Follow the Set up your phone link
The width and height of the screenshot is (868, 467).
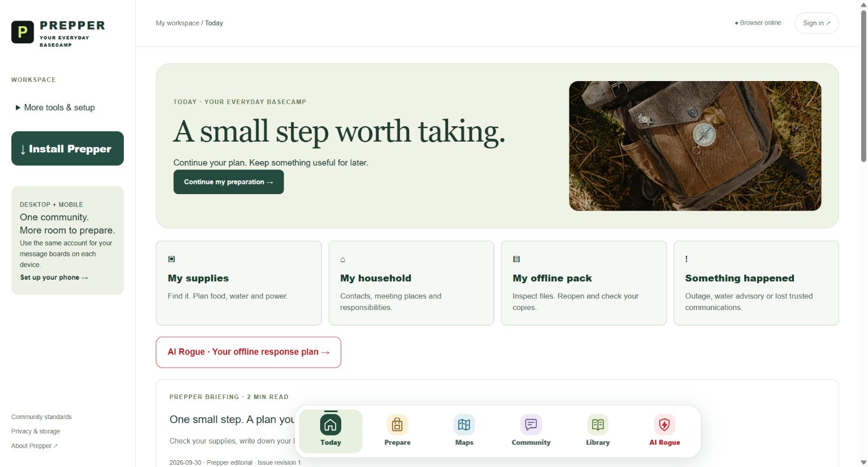tap(54, 277)
